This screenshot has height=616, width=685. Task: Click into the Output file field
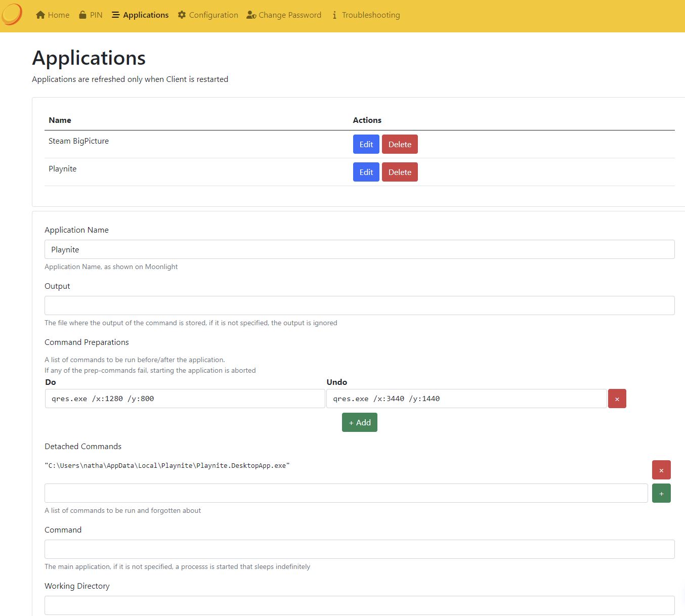point(360,305)
